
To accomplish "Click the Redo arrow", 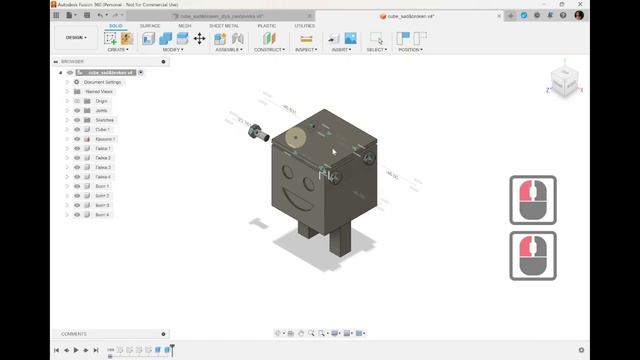I will 116,16.
